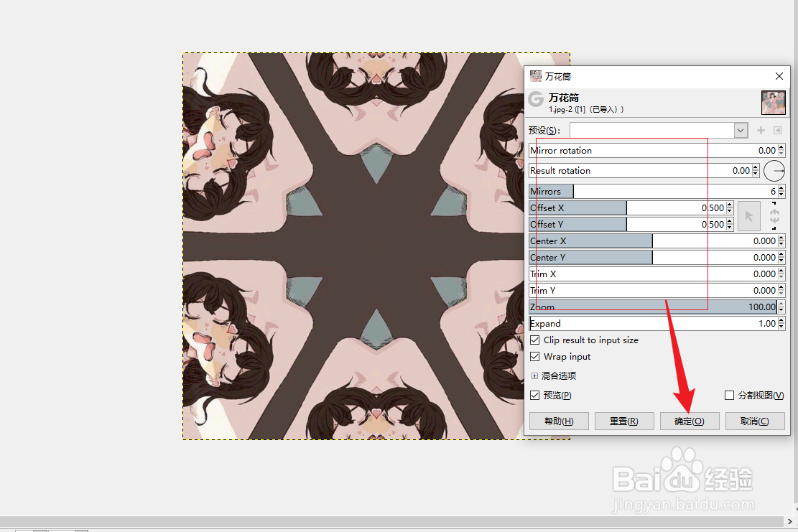Image resolution: width=798 pixels, height=532 pixels.
Task: Click the 重置(R) reset button
Action: (x=624, y=421)
